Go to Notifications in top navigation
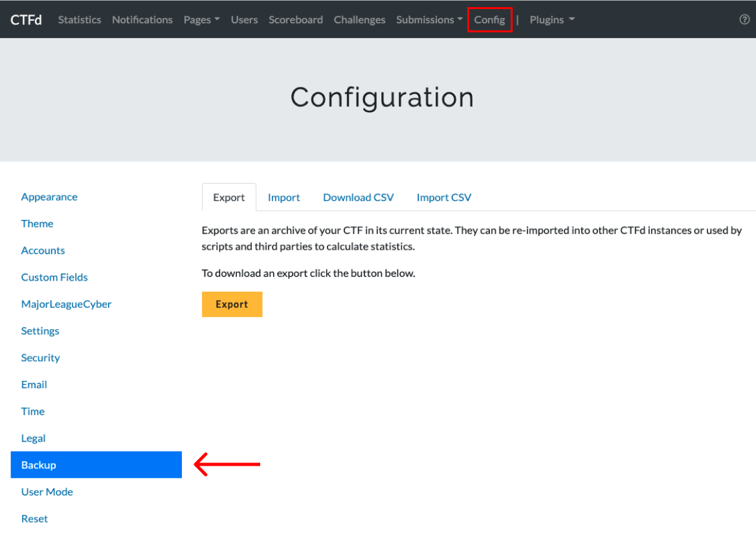The height and width of the screenshot is (553, 756). [142, 19]
